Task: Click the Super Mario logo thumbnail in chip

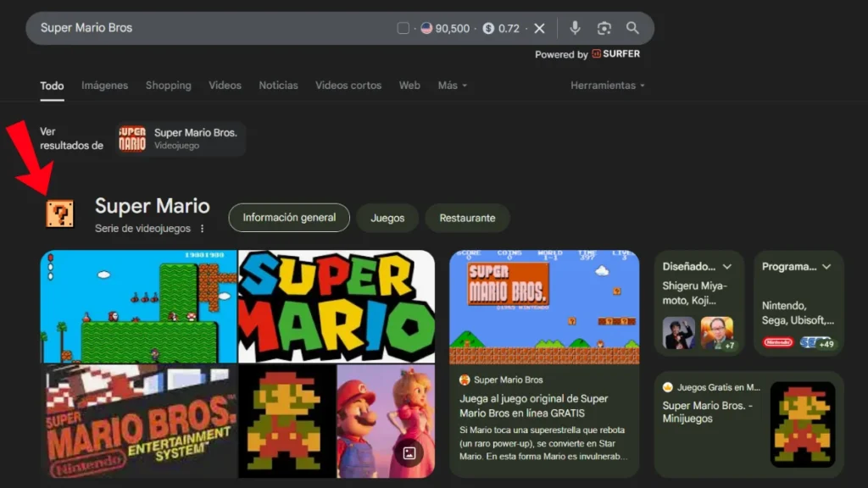Action: pyautogui.click(x=132, y=138)
